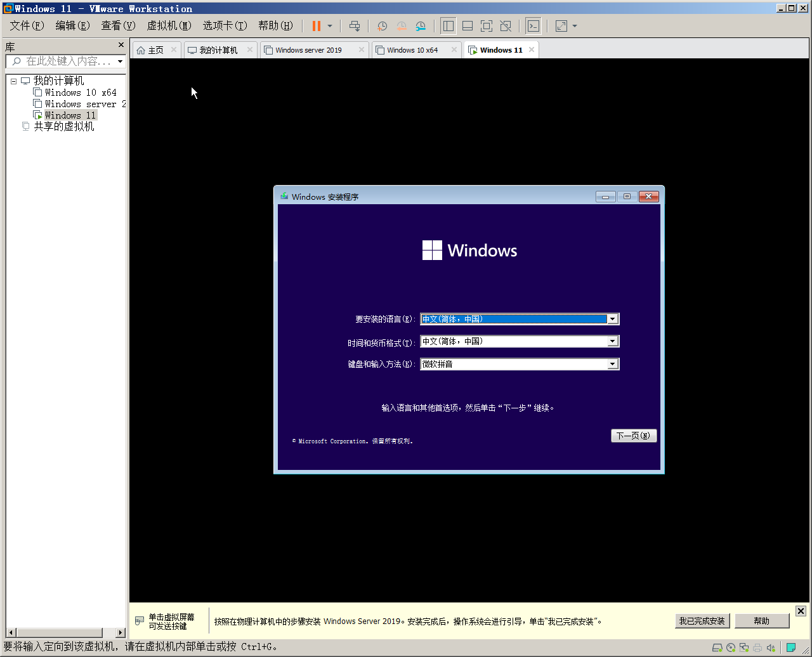Image resolution: width=812 pixels, height=657 pixels.
Task: Open the 选项卡(T) menu
Action: 225,26
